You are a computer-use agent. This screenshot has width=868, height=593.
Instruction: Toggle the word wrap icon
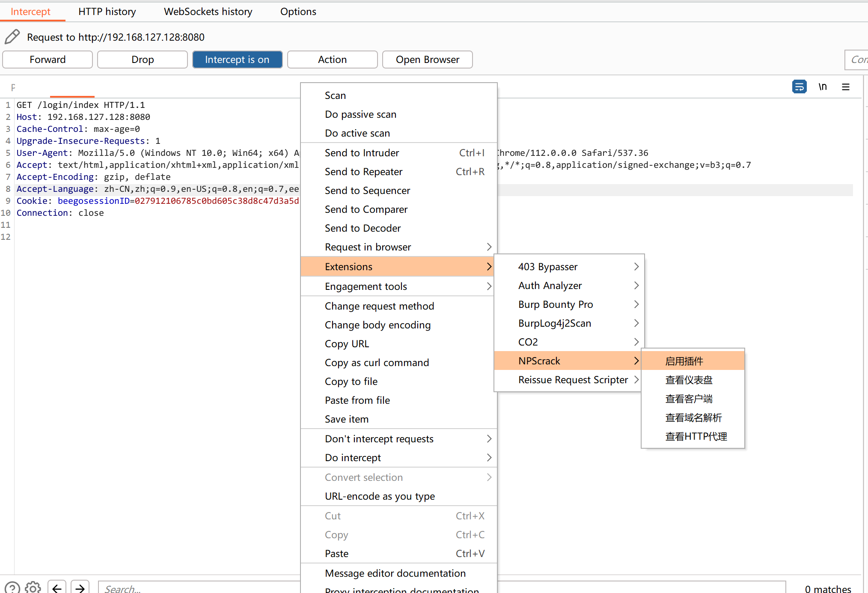pyautogui.click(x=799, y=87)
